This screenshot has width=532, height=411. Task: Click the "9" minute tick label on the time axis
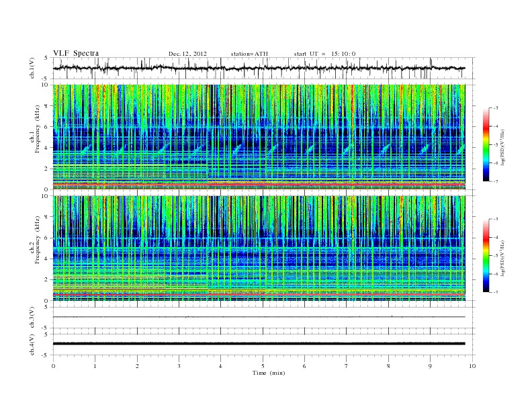[430, 366]
